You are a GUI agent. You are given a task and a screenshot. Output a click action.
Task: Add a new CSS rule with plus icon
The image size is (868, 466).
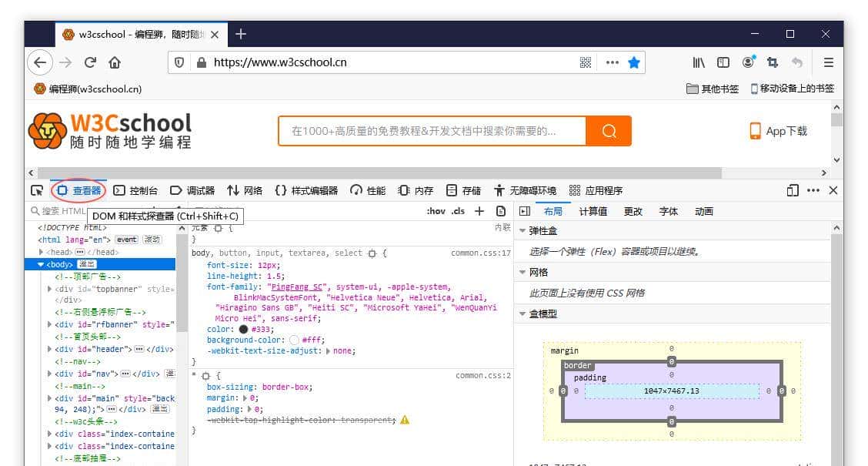479,211
